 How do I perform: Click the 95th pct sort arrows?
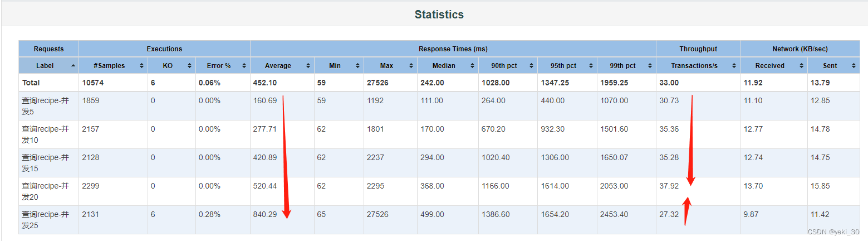591,66
